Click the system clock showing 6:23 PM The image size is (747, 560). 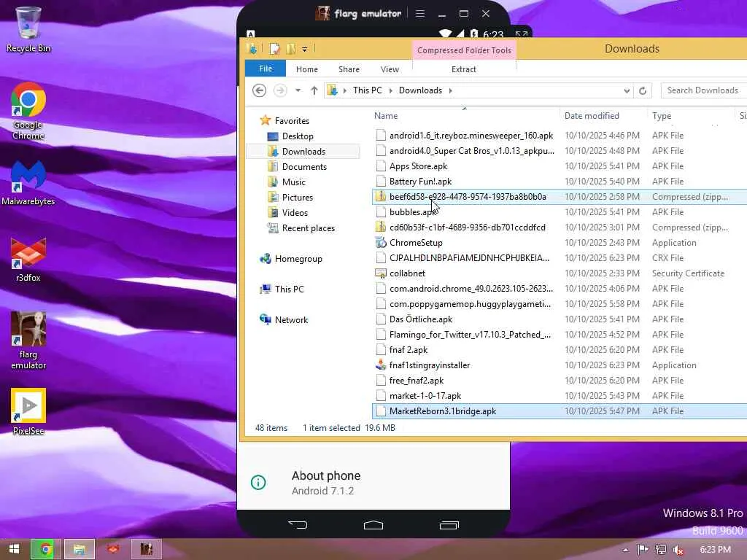(x=715, y=550)
